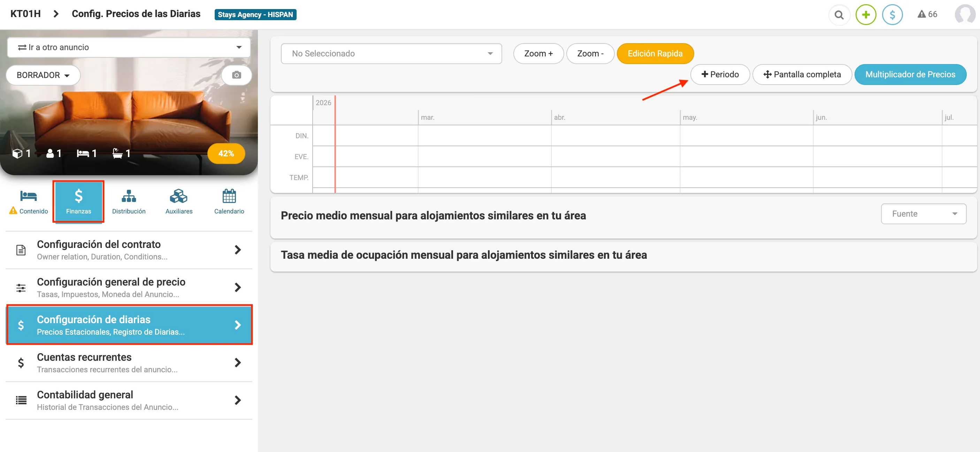
Task: Click the blue dollar circle icon
Action: pyautogui.click(x=892, y=15)
